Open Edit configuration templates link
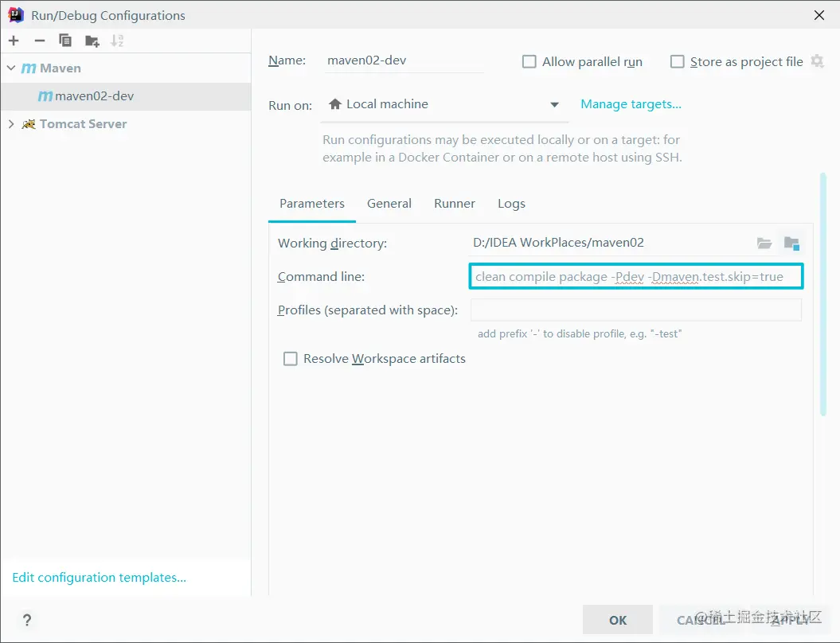 point(99,578)
